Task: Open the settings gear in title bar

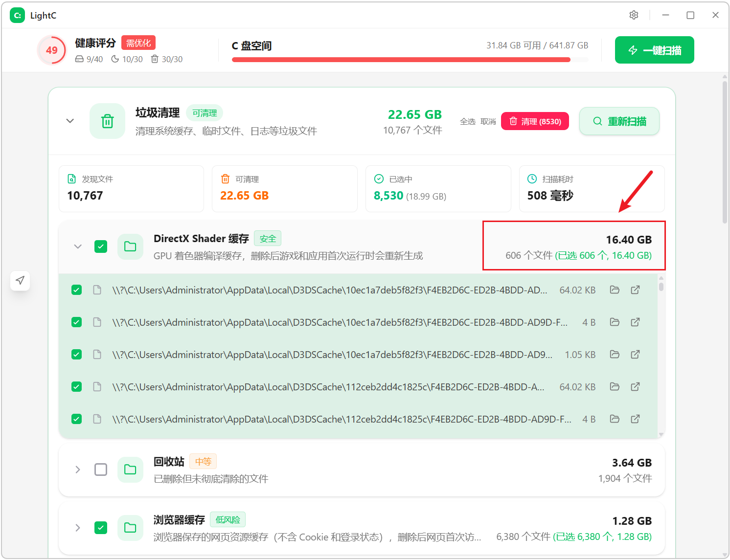Action: 634,15
